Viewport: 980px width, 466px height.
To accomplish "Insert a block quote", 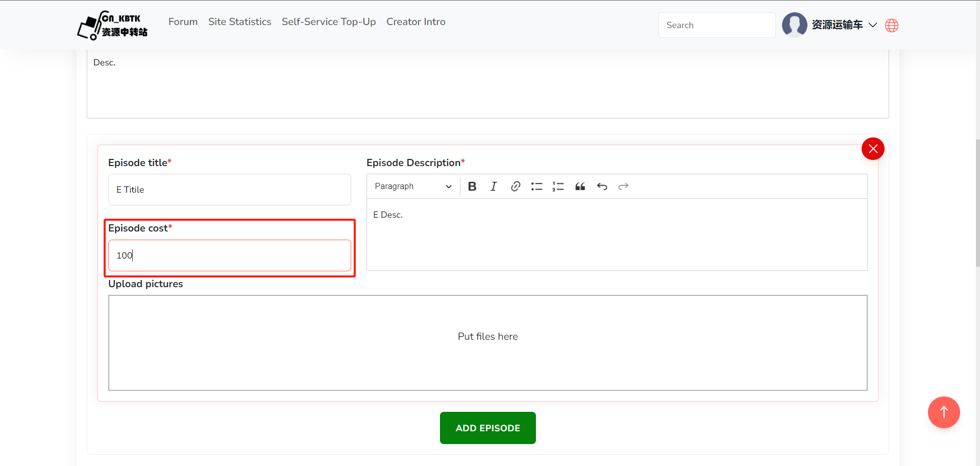I will [x=580, y=187].
